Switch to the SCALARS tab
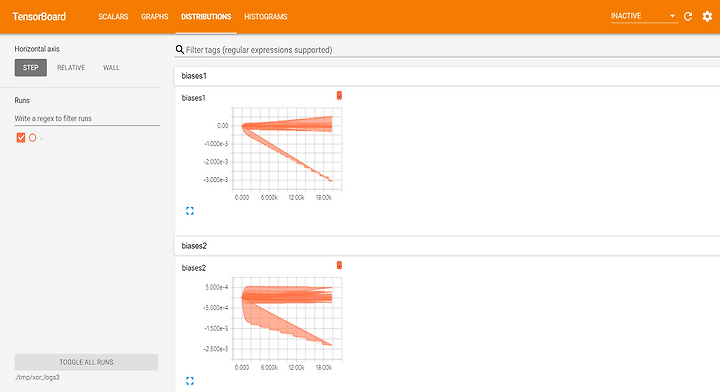The width and height of the screenshot is (720, 392). [113, 17]
